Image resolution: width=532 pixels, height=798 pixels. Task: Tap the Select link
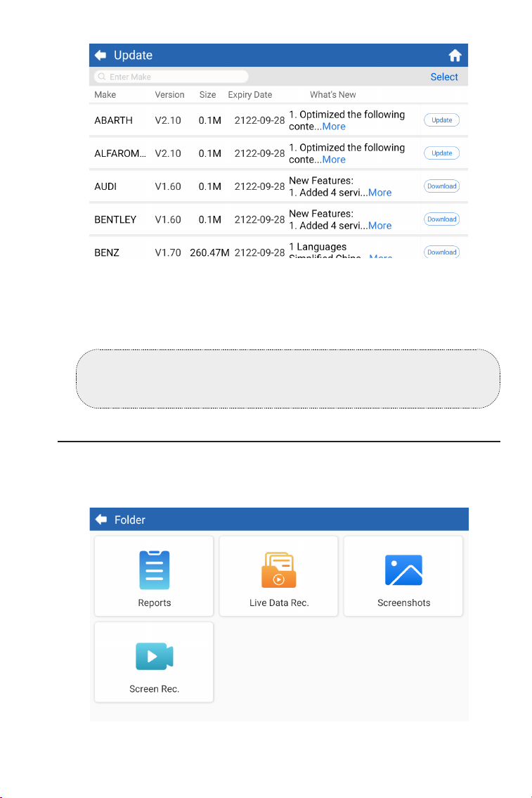click(x=444, y=77)
